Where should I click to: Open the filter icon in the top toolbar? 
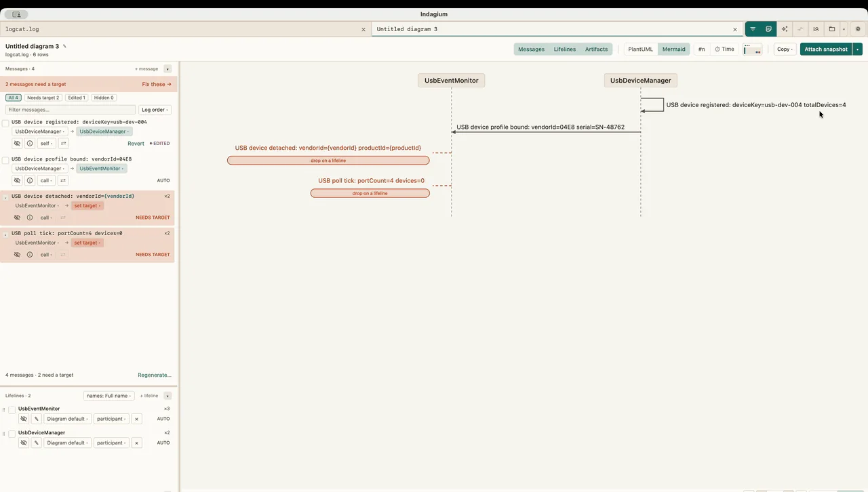pos(753,29)
